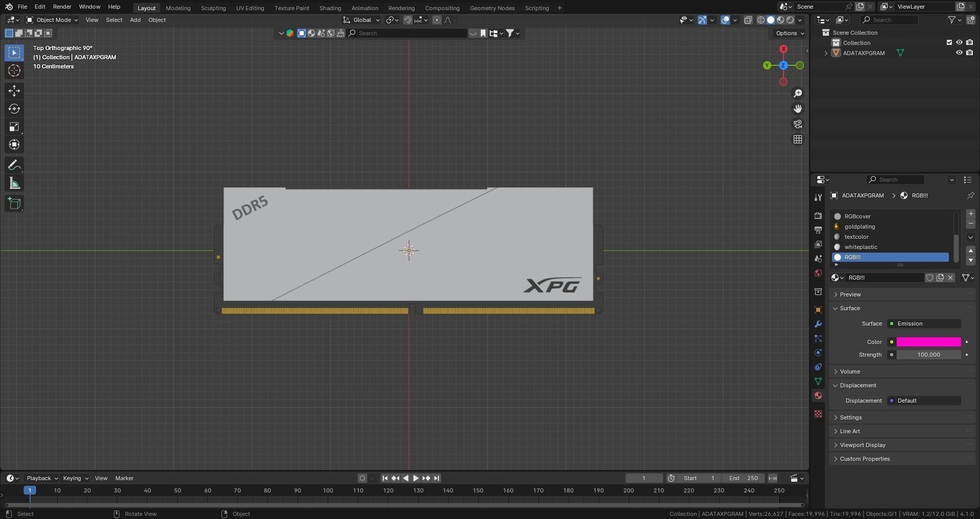Select the whiteplastic material slot

pyautogui.click(x=891, y=247)
